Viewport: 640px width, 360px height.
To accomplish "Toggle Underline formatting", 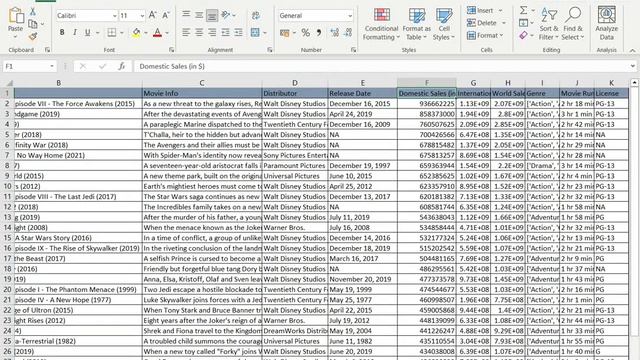I will (x=88, y=32).
